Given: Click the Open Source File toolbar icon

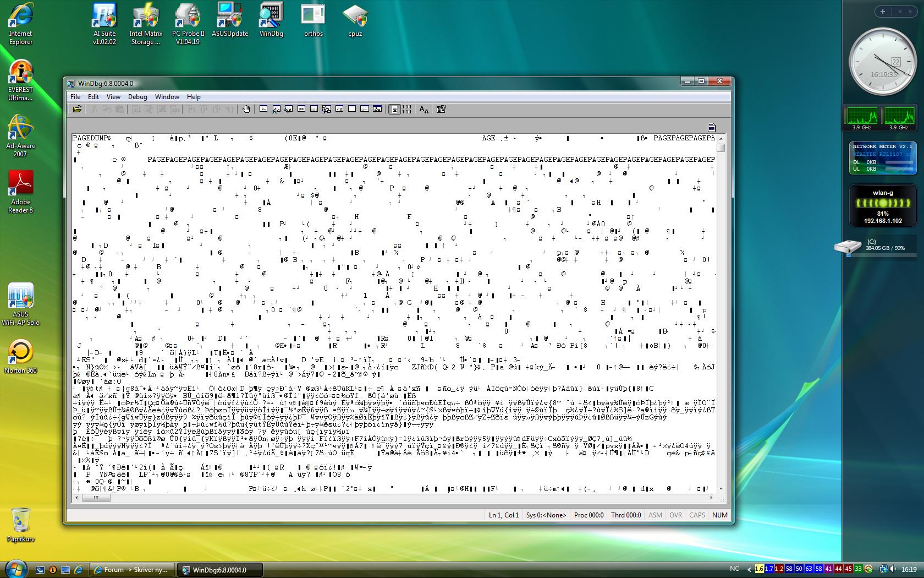Looking at the screenshot, I should 77,110.
